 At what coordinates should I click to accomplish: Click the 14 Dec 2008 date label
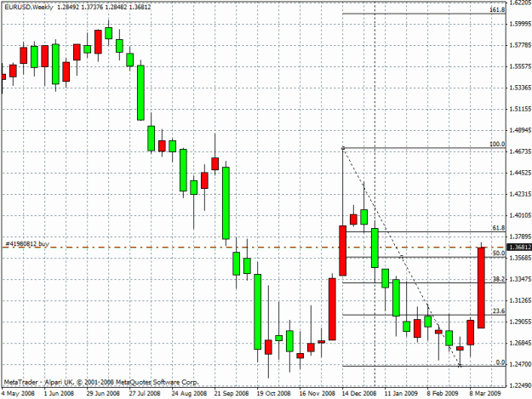click(359, 393)
